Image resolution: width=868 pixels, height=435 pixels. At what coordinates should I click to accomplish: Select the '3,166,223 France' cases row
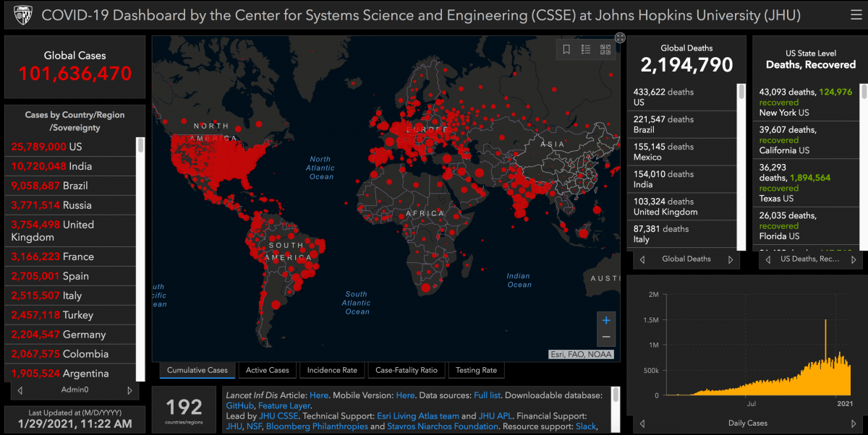click(x=71, y=257)
